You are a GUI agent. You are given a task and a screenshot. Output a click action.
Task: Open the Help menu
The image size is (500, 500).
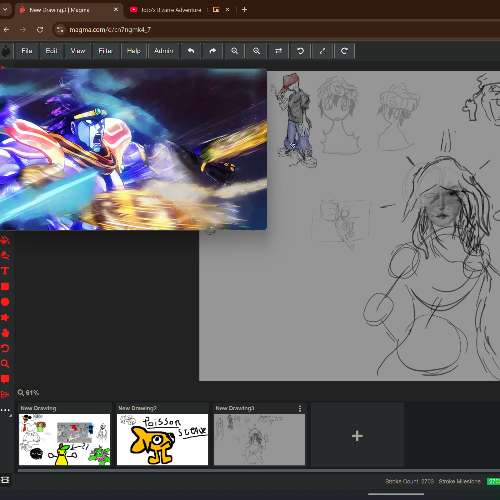tap(134, 51)
